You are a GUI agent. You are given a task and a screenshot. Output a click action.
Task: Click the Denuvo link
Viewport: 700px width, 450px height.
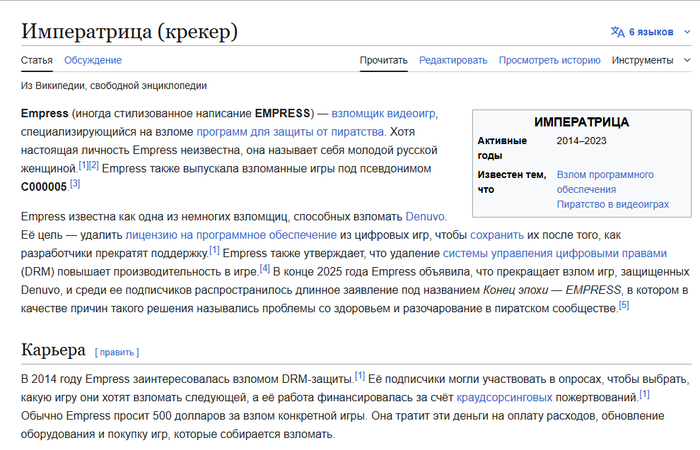coord(426,216)
